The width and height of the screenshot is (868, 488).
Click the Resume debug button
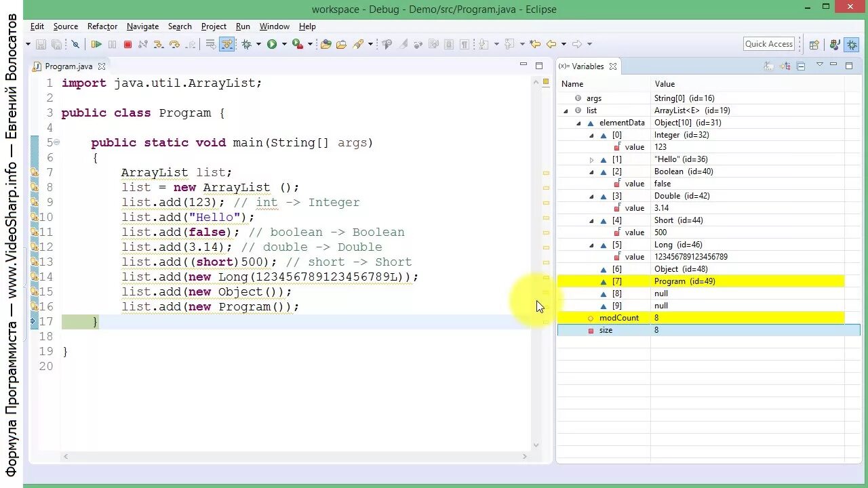(x=96, y=44)
